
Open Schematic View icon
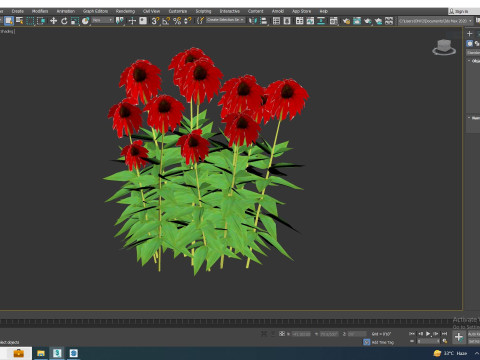coord(321,21)
